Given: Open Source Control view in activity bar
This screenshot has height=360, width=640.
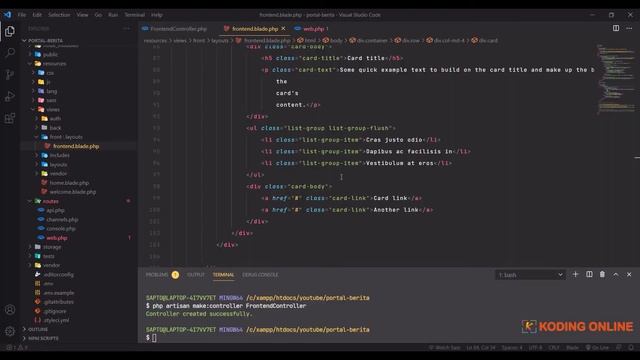Looking at the screenshot, I should pyautogui.click(x=10, y=74).
